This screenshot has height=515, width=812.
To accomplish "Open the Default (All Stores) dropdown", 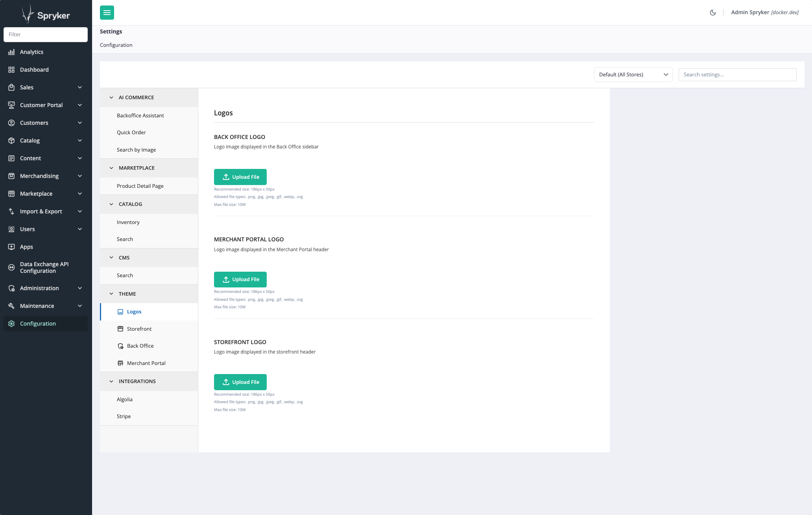I will click(x=633, y=74).
